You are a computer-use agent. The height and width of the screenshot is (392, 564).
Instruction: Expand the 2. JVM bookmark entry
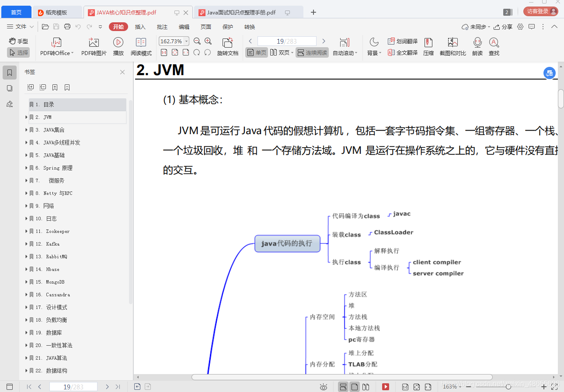tap(27, 116)
